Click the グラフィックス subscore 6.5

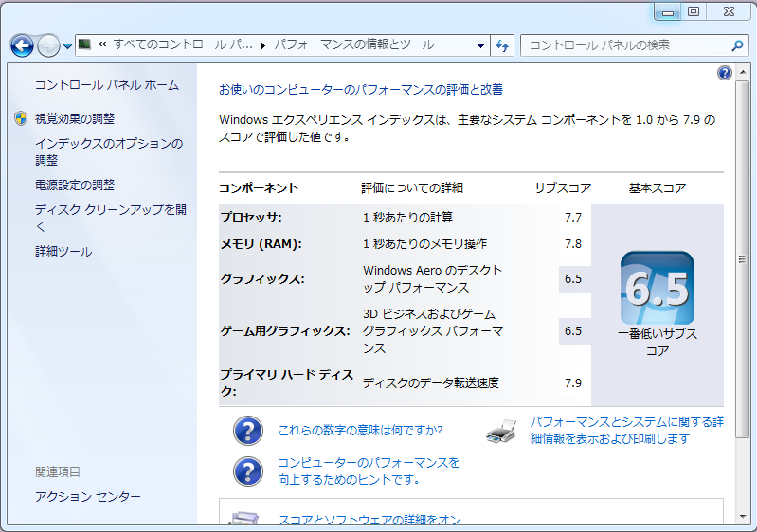[573, 279]
